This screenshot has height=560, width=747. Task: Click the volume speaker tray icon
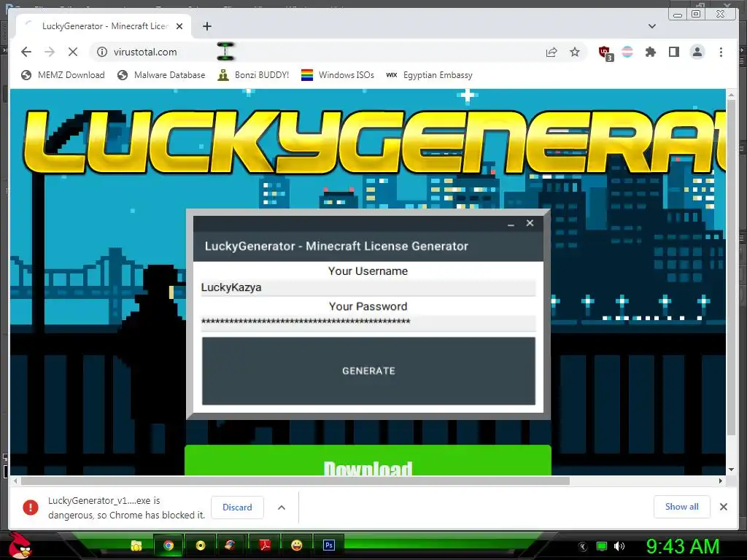pos(619,546)
